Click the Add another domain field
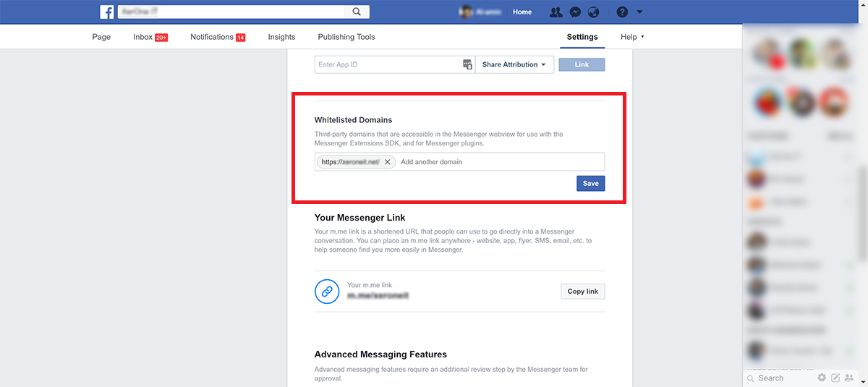868x387 pixels. tap(499, 162)
